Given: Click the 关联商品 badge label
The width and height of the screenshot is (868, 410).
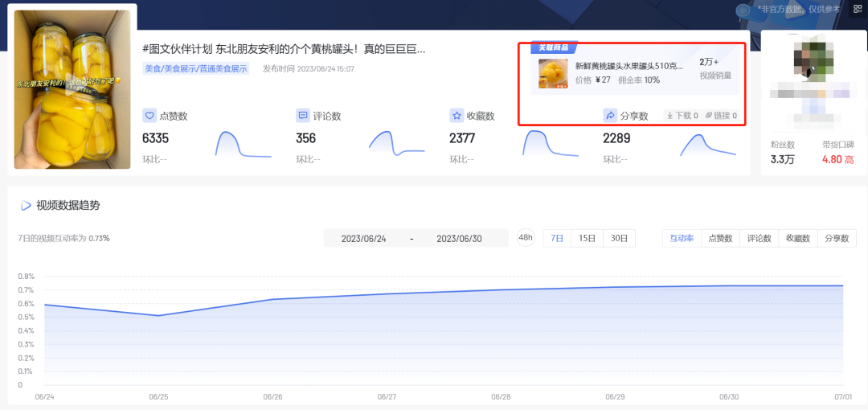Looking at the screenshot, I should [554, 47].
